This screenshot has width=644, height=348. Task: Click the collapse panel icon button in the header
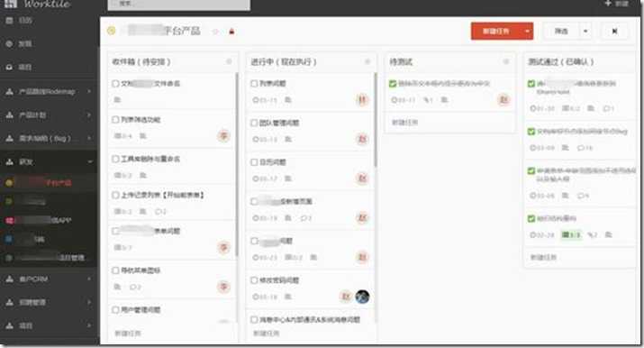tap(614, 32)
